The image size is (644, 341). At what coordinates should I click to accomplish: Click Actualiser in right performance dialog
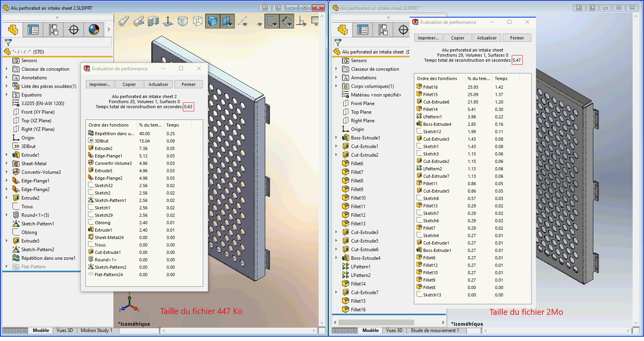click(x=487, y=38)
